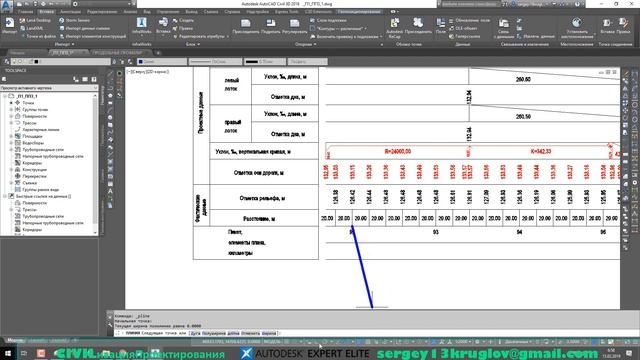Click layer color swatch in layer box

[x=36, y=62]
